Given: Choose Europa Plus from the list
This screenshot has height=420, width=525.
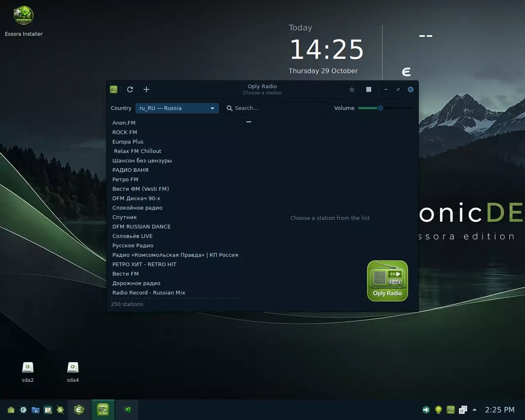Looking at the screenshot, I should [176, 142].
